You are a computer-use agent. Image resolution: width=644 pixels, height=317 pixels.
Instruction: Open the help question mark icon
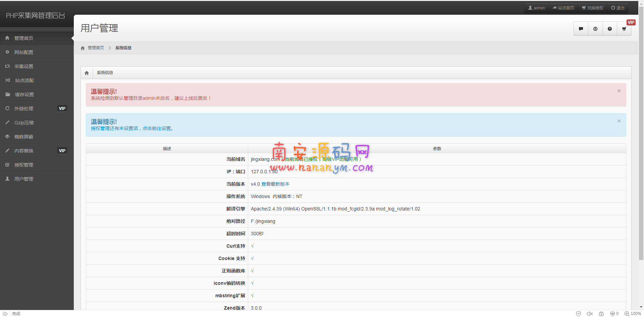[610, 29]
